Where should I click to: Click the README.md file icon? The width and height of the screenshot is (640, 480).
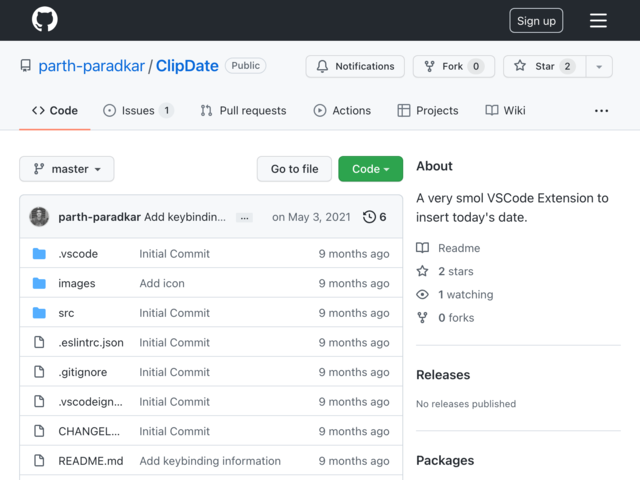pyautogui.click(x=39, y=460)
